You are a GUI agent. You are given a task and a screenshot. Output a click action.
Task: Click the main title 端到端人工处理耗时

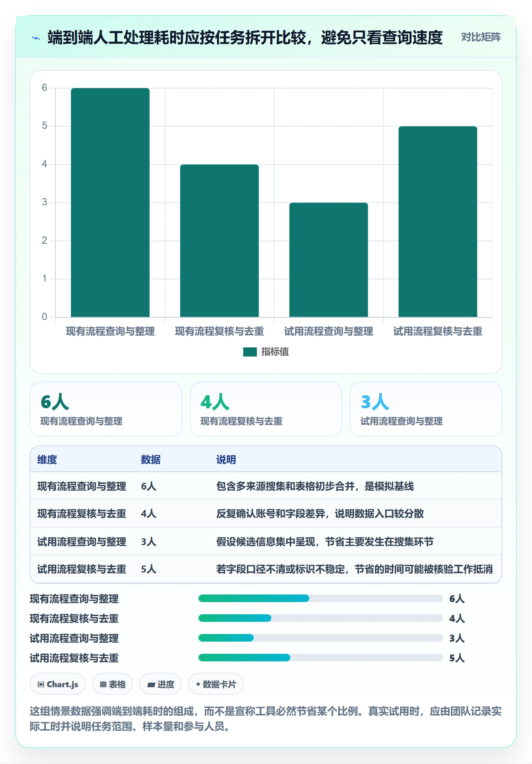245,38
